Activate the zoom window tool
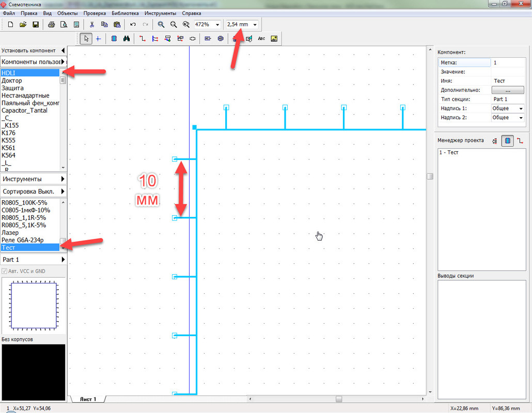The height and width of the screenshot is (413, 532). pyautogui.click(x=186, y=24)
